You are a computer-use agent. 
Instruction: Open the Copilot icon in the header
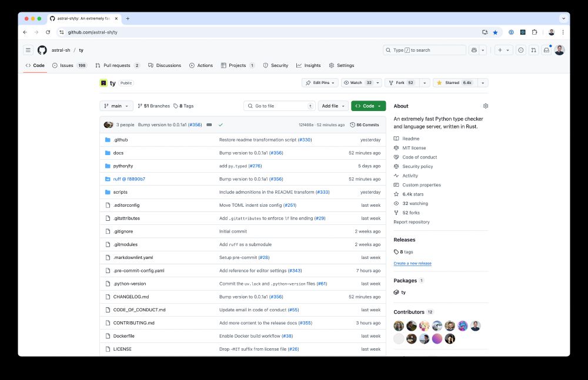[474, 50]
